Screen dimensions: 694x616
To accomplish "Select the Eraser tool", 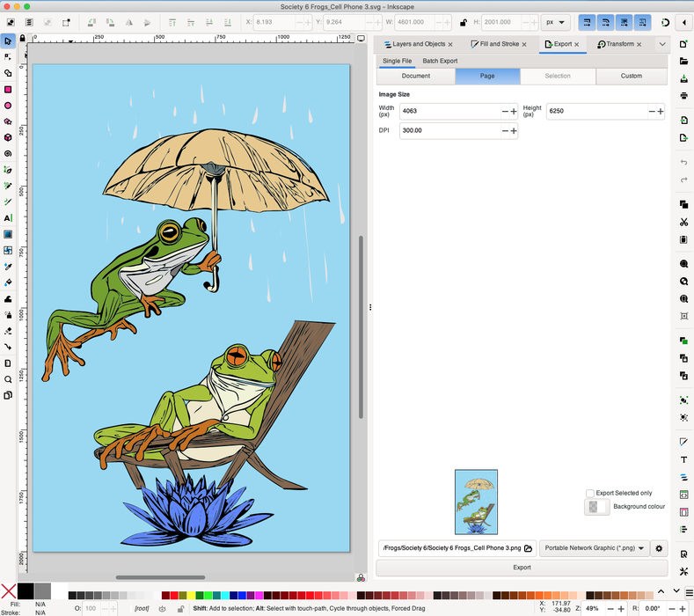I will click(8, 331).
